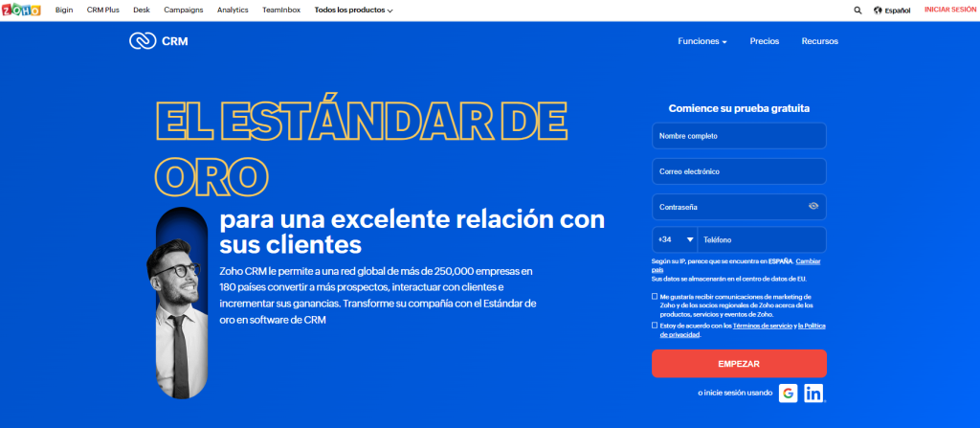Click the red EMPEZAR button
This screenshot has height=428, width=980.
tap(739, 364)
